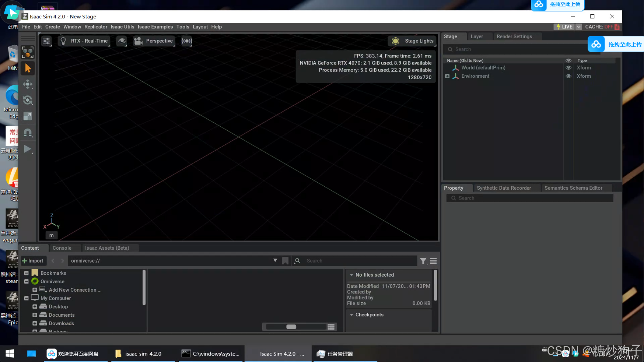The height and width of the screenshot is (362, 644).
Task: Open the Isaac Utils menu
Action: click(122, 27)
